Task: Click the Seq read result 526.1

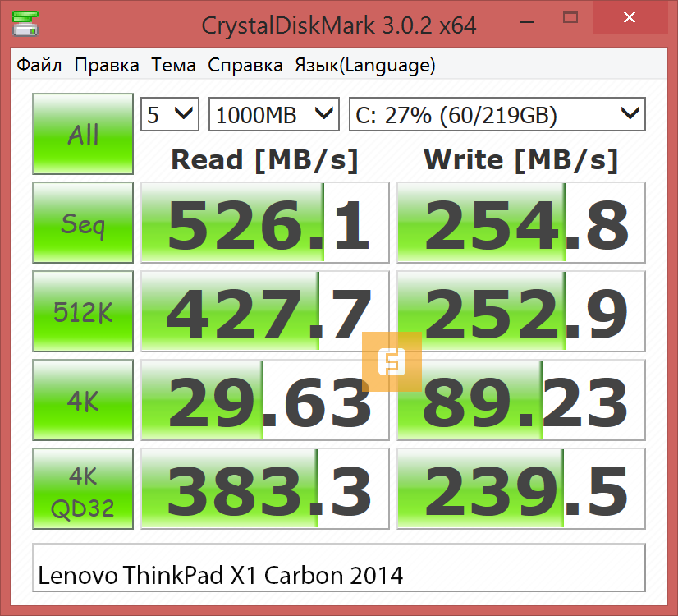Action: (x=265, y=223)
